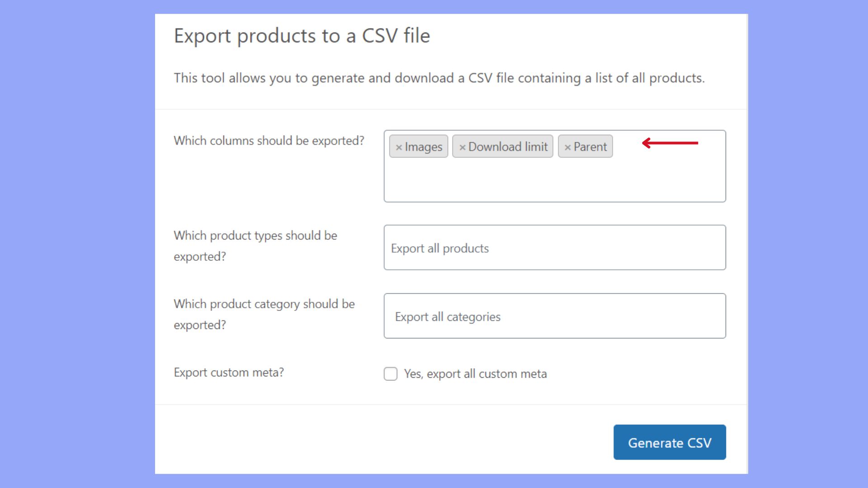Click the red arrow annotation
This screenshot has height=488, width=868.
click(670, 143)
